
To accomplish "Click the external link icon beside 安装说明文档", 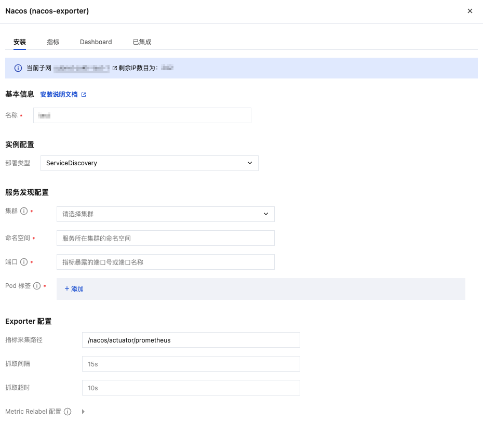I will click(x=84, y=95).
